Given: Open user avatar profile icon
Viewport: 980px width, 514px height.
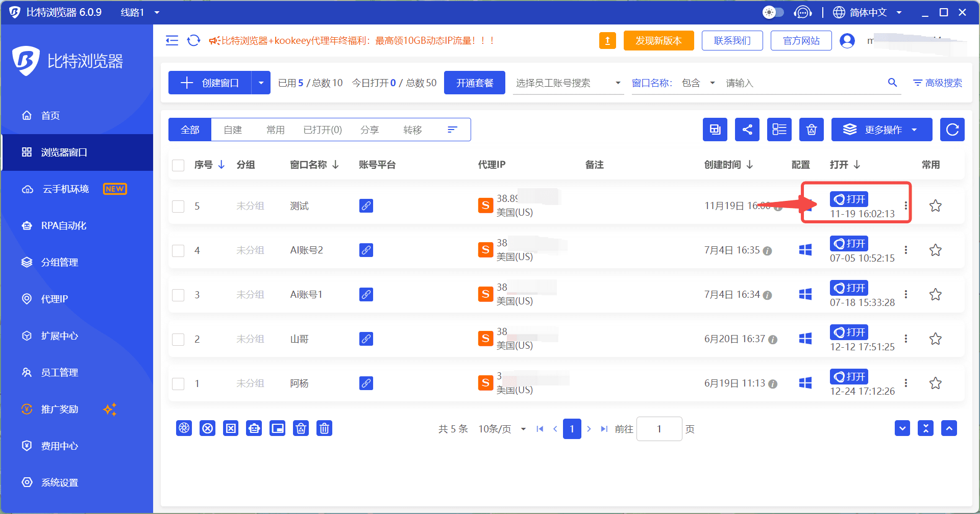Looking at the screenshot, I should pos(847,40).
